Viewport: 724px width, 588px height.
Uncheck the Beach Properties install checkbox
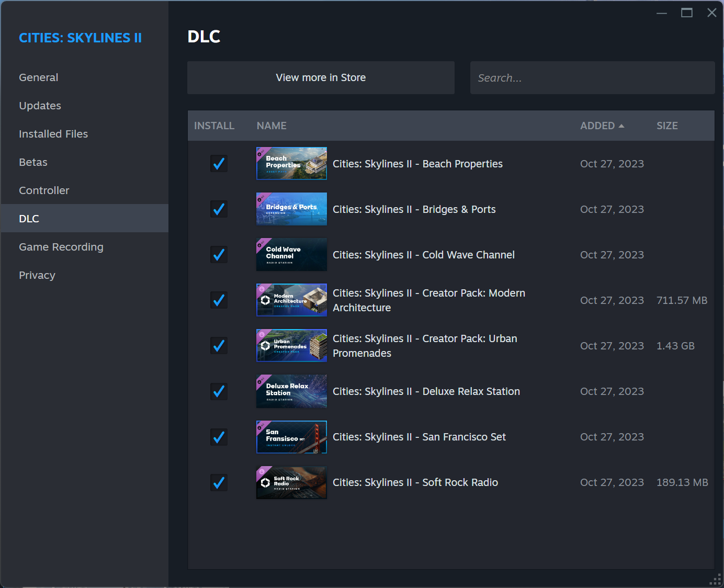click(219, 164)
